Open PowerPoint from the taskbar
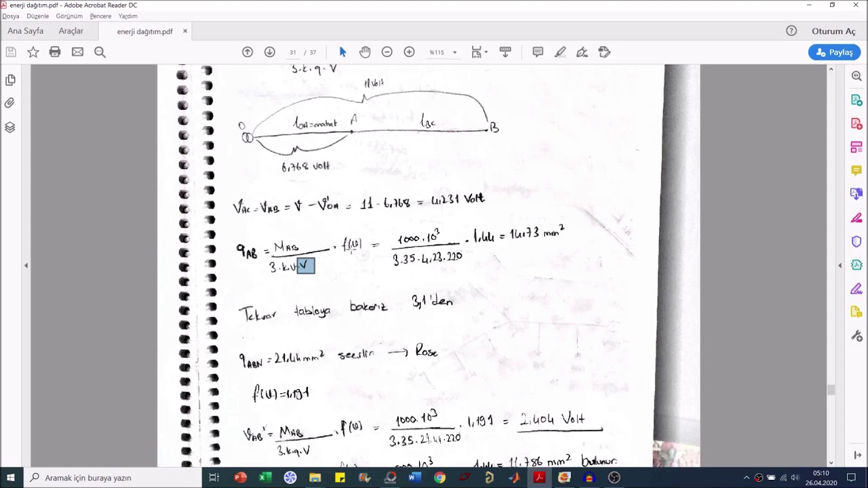 coord(240,478)
